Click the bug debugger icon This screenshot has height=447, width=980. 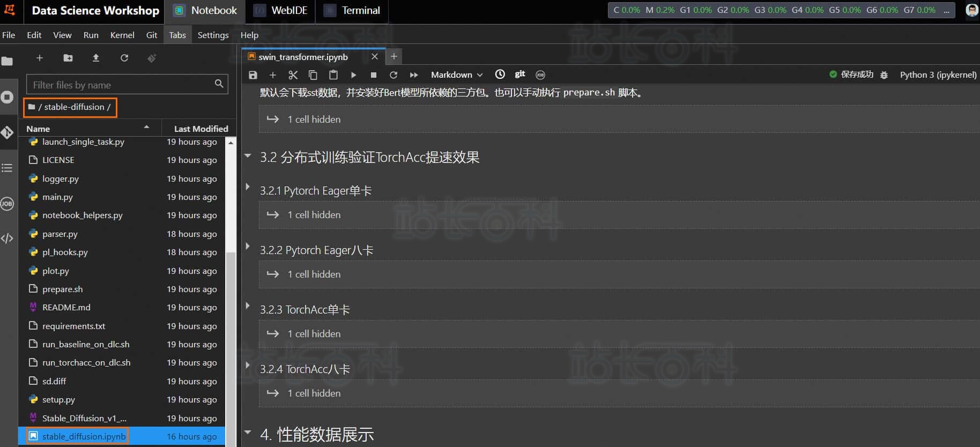[x=884, y=75]
